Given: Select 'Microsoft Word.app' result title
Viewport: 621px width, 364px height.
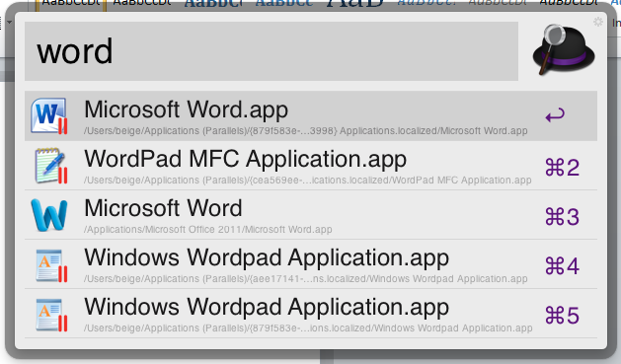Looking at the screenshot, I should (x=187, y=109).
